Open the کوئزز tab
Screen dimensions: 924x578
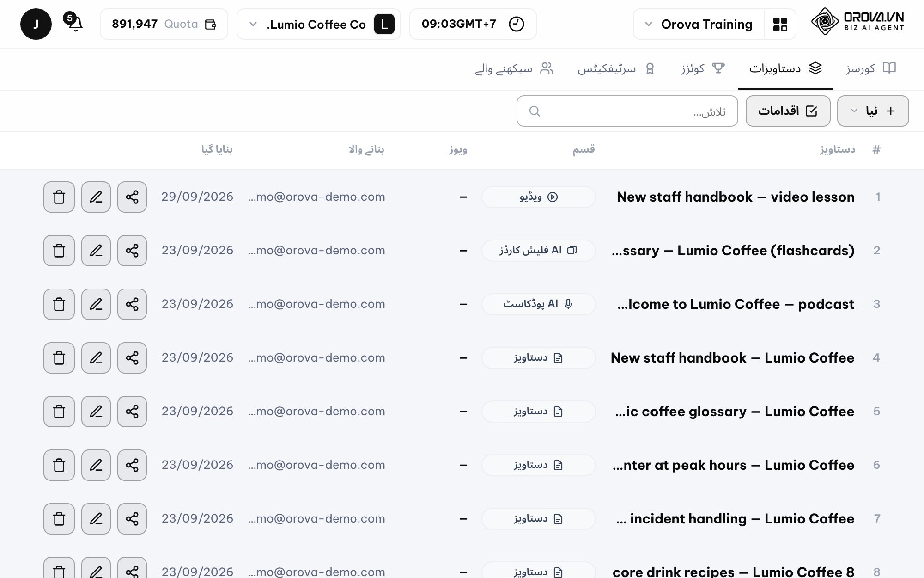[x=702, y=69]
